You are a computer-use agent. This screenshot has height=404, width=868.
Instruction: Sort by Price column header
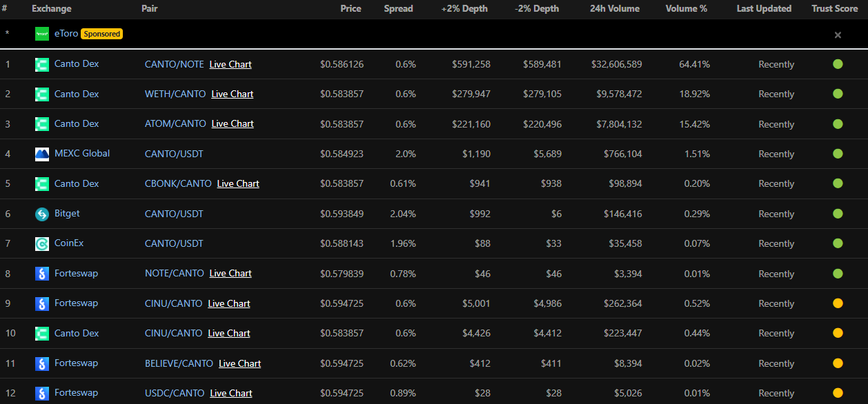pyautogui.click(x=351, y=9)
